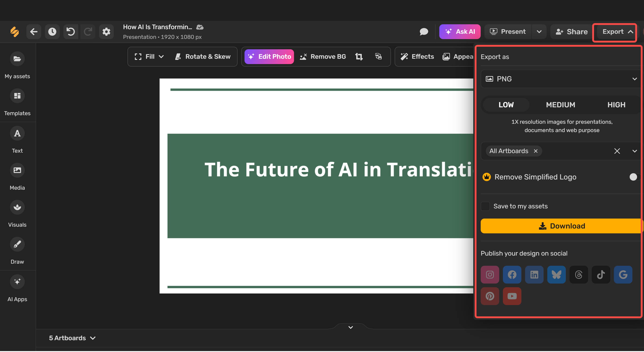Screen dimensions: 644x352
Task: Share the design to YouTube
Action: click(512, 296)
